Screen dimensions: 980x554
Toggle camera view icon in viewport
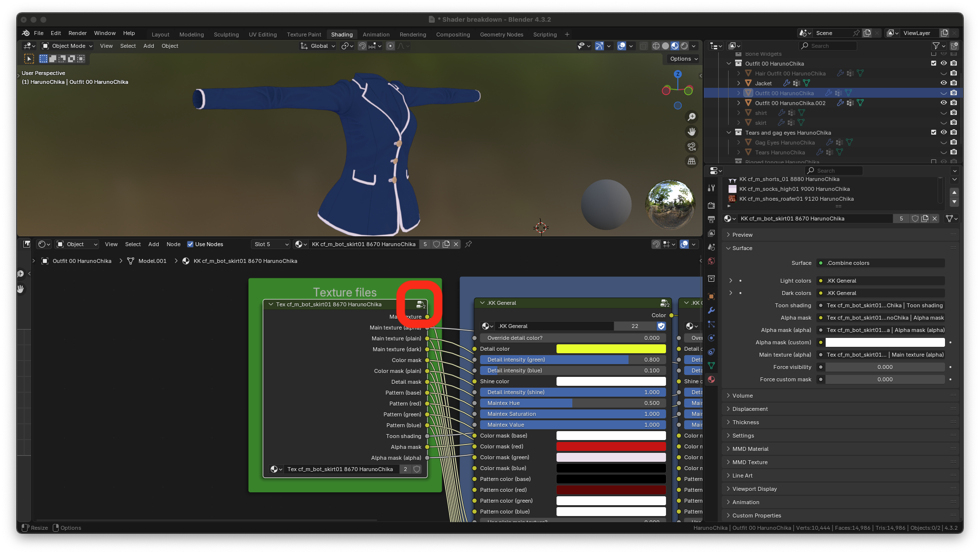pyautogui.click(x=692, y=147)
